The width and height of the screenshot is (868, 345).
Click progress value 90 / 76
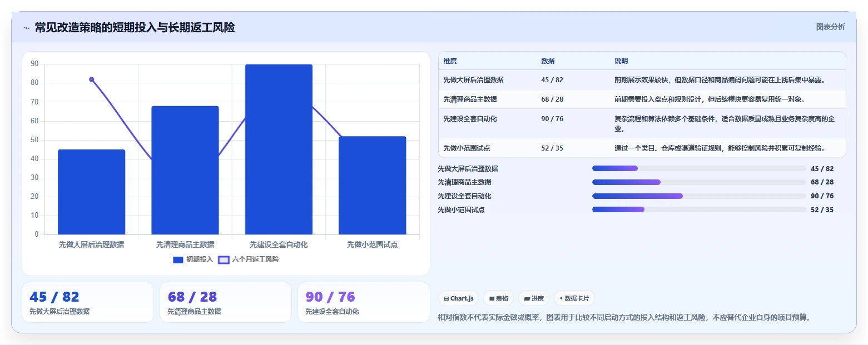822,196
